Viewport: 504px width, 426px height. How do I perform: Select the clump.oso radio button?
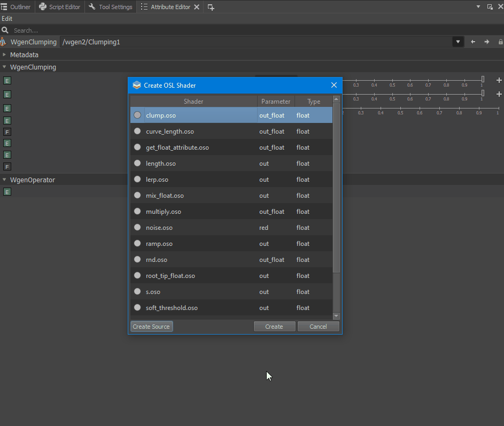pyautogui.click(x=137, y=115)
